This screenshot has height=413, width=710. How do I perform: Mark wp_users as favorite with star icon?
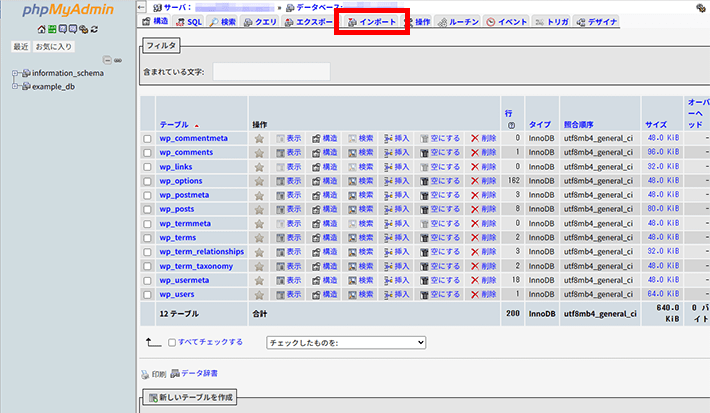click(x=259, y=295)
